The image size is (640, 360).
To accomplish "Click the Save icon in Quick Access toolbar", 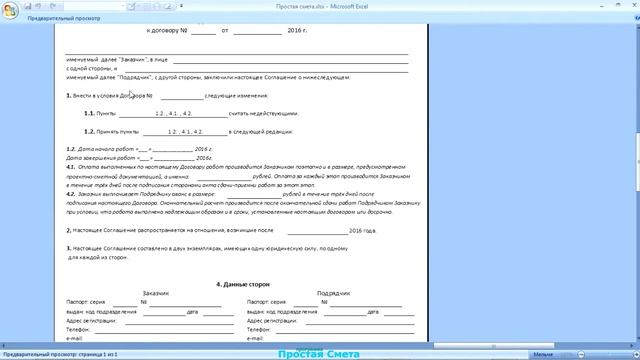I will tap(27, 6).
